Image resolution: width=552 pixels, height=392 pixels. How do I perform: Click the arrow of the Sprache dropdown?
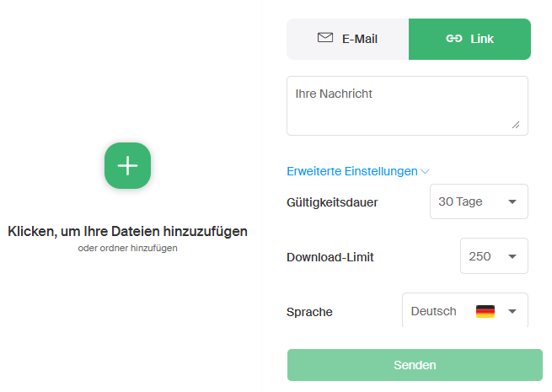(512, 311)
